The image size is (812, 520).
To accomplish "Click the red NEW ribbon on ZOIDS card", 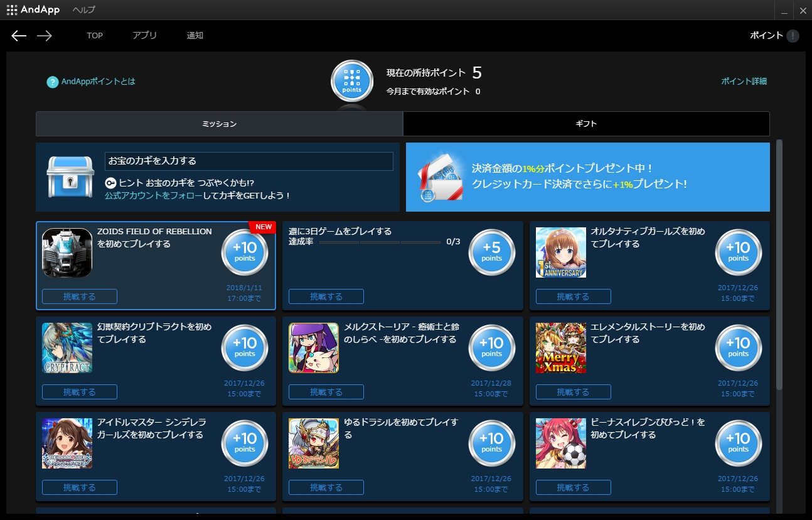I will (262, 227).
